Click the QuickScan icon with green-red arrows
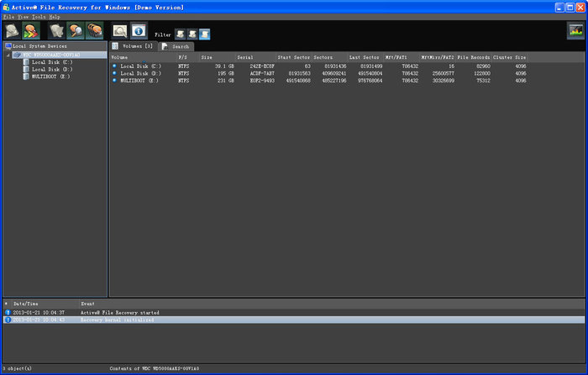Viewport: 588px width, 375px height. (31, 31)
